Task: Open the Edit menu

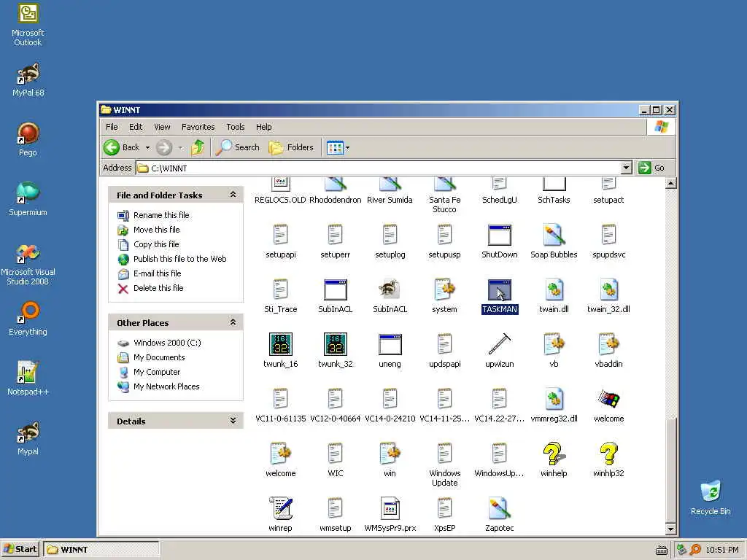Action: pos(136,127)
